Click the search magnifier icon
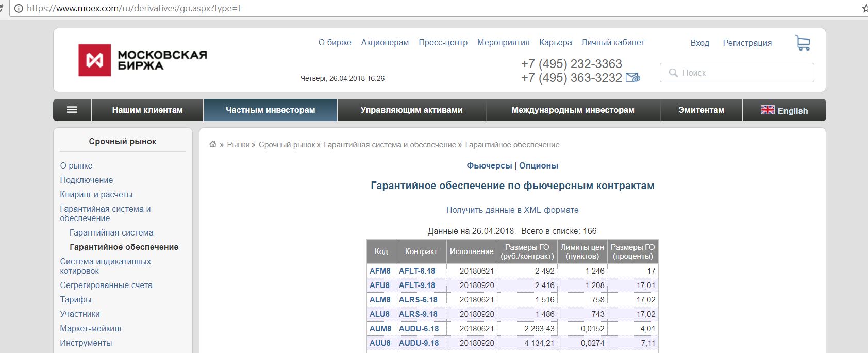This screenshot has height=353, width=868. pyautogui.click(x=673, y=73)
